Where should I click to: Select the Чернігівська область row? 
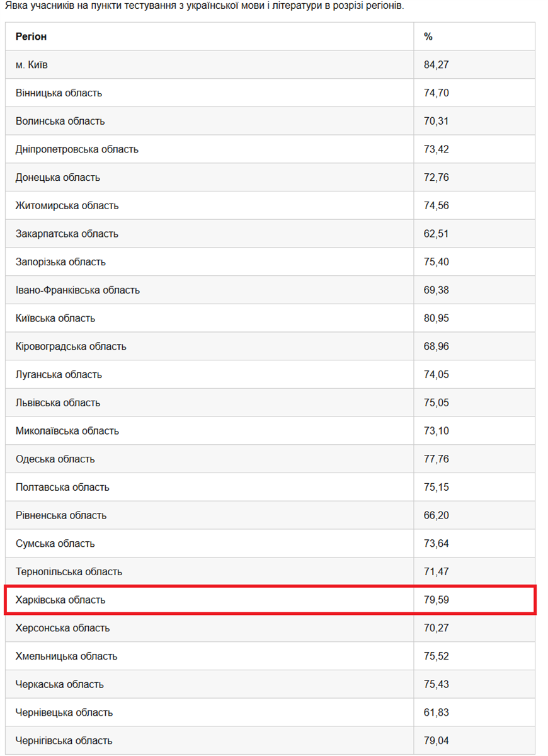270,740
